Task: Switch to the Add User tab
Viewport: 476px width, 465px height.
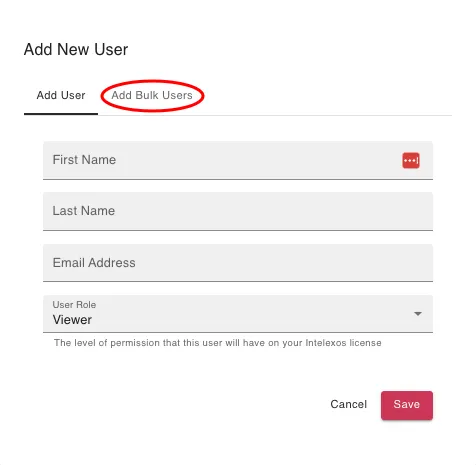Action: tap(61, 95)
